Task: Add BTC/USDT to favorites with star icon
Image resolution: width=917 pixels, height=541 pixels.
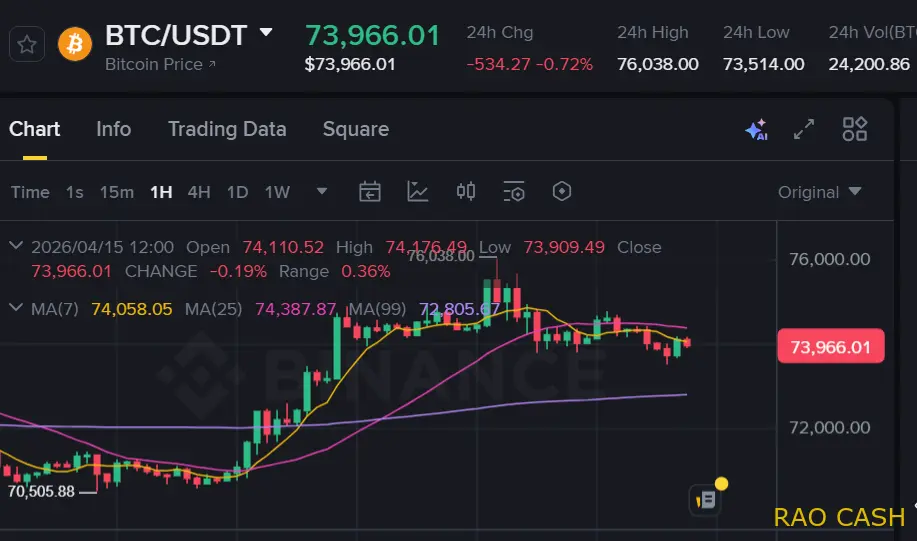Action: pos(27,44)
